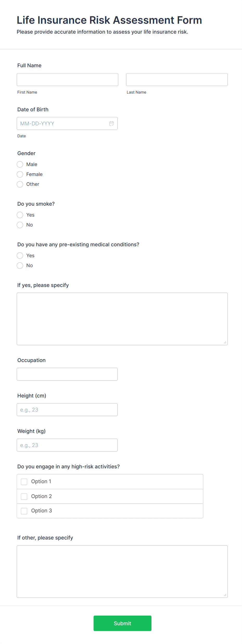
Task: Select No for pre-existing medical conditions
Action: [20, 265]
